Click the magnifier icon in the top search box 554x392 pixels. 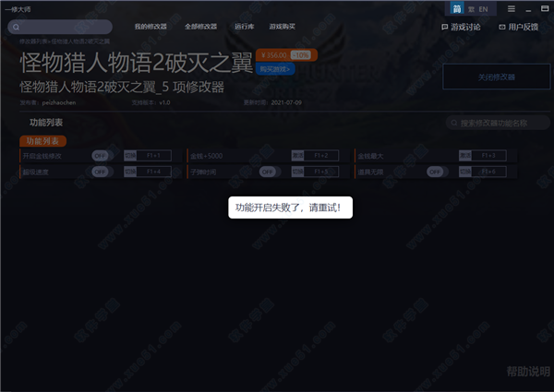pyautogui.click(x=17, y=27)
